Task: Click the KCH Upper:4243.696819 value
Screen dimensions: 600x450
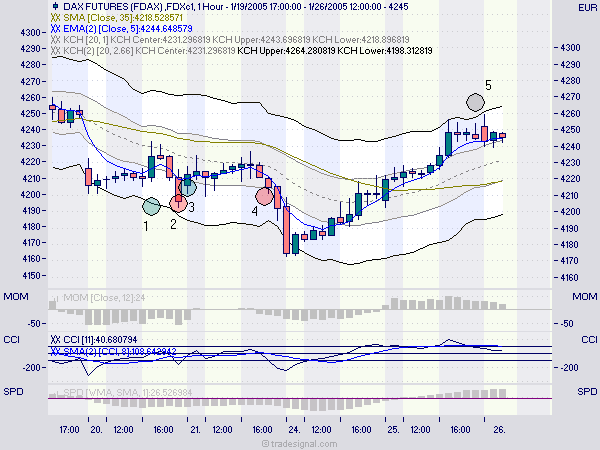Action: click(261, 40)
